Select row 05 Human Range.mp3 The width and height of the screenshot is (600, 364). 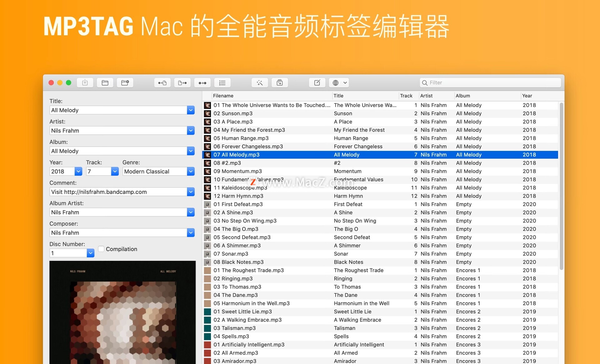click(380, 138)
